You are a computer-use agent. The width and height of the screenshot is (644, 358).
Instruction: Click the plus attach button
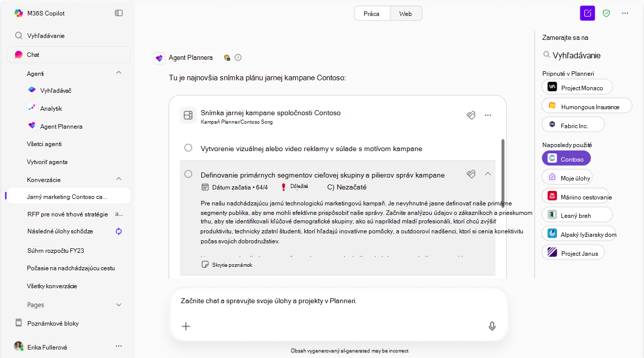click(x=186, y=327)
